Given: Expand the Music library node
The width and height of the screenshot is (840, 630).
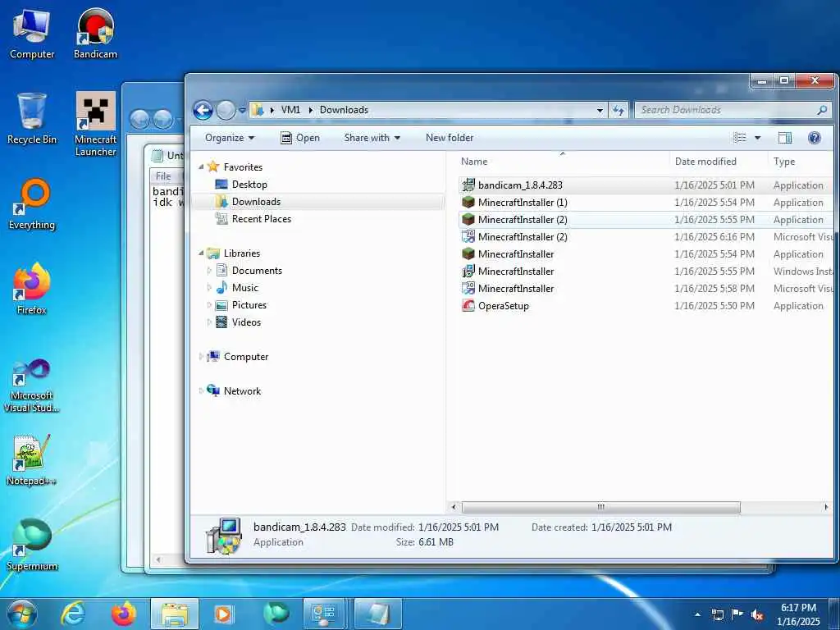Looking at the screenshot, I should [209, 288].
